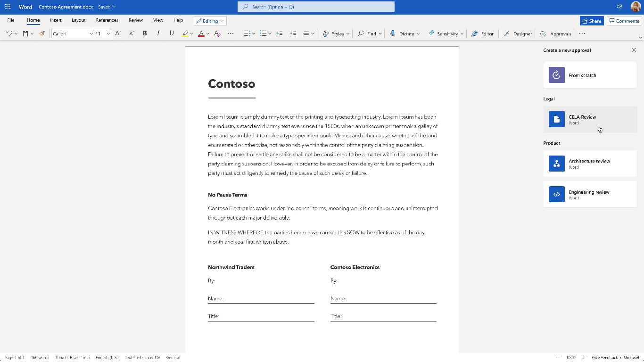Screen dimensions: 644x362
Task: Click the paragraph alignment icon
Action: [x=306, y=33]
